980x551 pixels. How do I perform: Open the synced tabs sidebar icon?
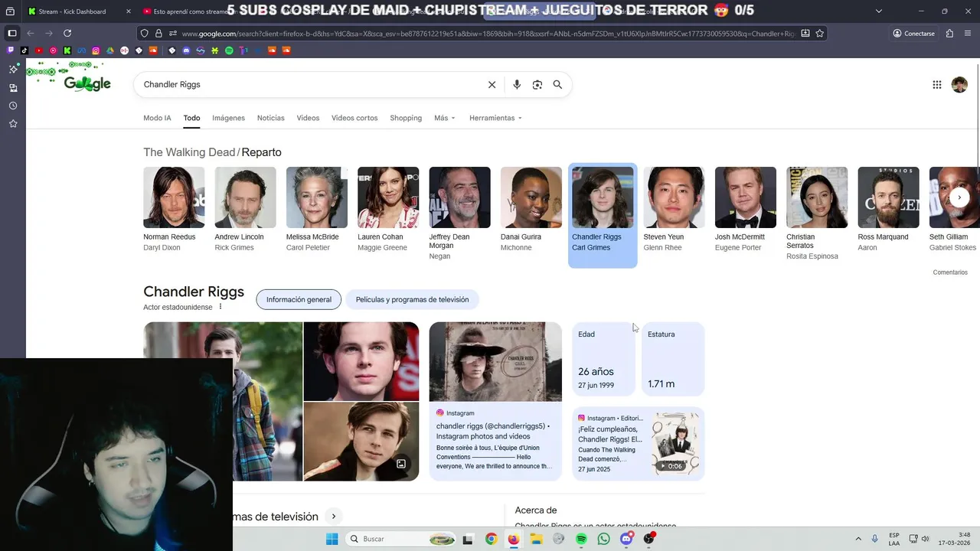[x=13, y=88]
